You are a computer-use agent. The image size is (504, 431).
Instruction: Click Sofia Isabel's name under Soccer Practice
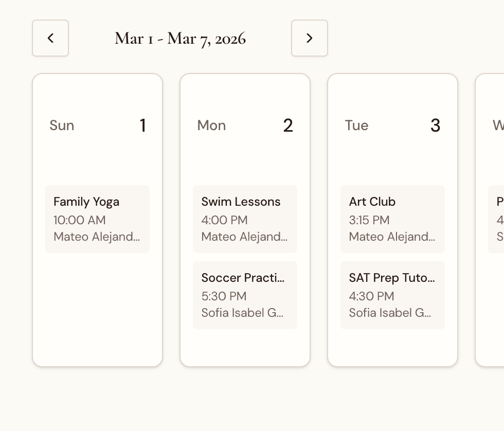242,313
